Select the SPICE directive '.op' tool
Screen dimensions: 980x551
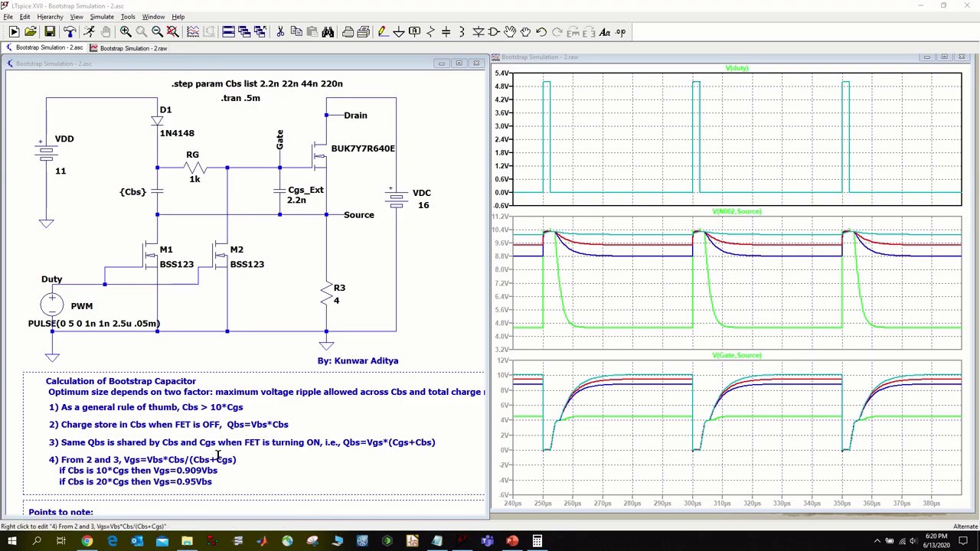620,32
